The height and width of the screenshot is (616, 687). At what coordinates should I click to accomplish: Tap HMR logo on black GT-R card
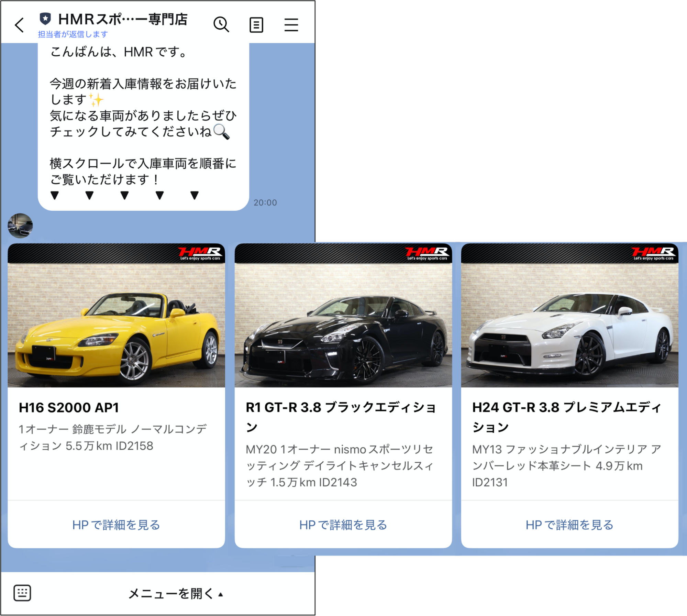coord(426,253)
